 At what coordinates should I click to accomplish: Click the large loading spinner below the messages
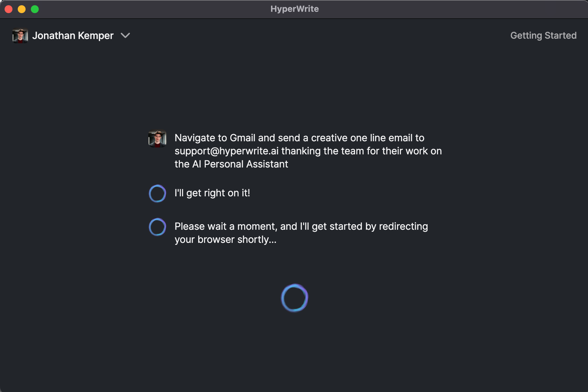point(294,298)
